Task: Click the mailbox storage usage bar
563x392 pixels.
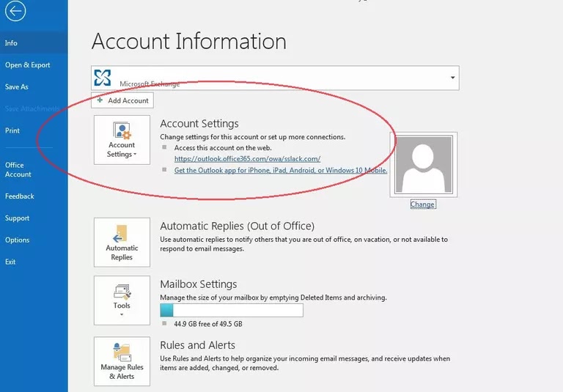Action: 232,311
